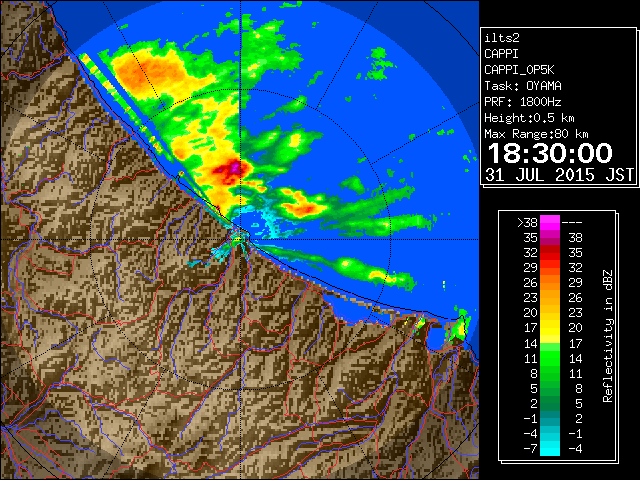
Task: Select the 'Max Range:80 km' text
Action: coord(536,134)
